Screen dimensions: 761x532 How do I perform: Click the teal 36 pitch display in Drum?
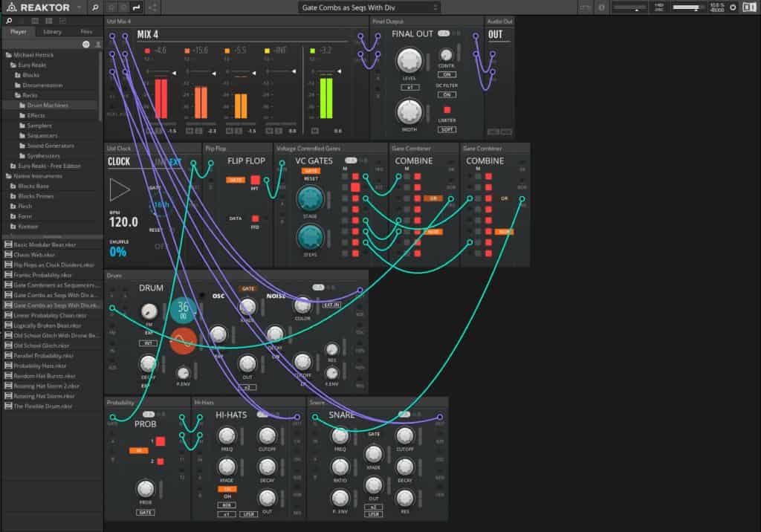[184, 310]
